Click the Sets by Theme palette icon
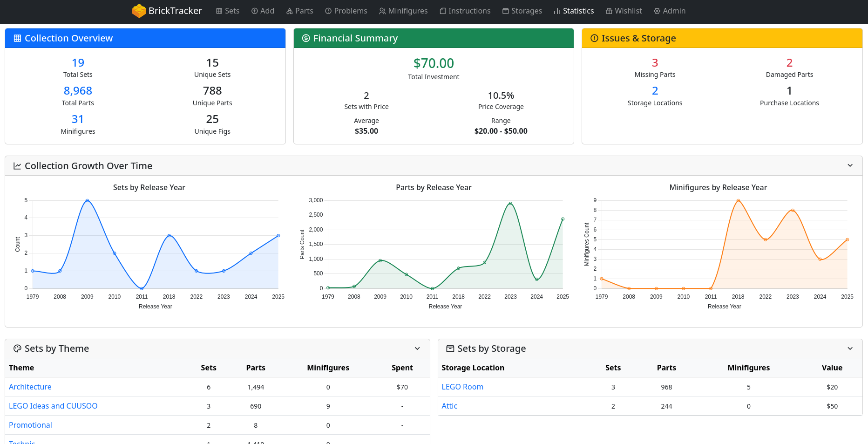The image size is (868, 444). click(17, 348)
